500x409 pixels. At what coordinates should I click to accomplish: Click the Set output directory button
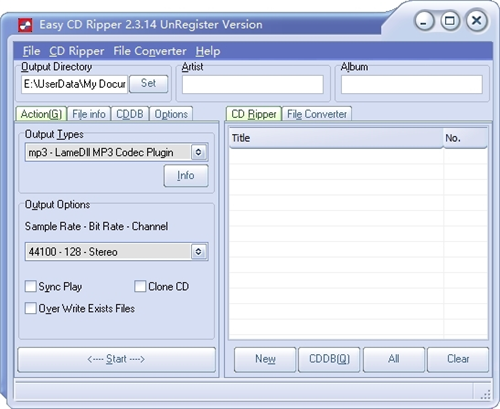pos(148,83)
